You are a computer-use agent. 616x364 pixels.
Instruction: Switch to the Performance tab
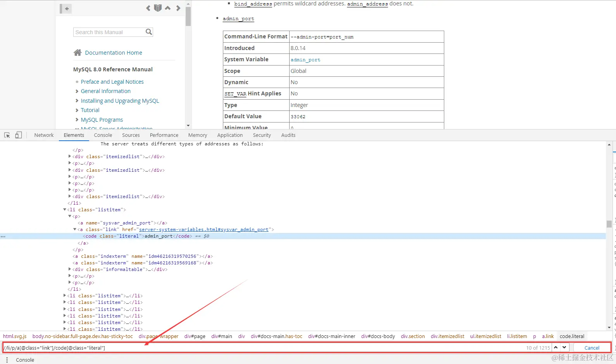164,135
